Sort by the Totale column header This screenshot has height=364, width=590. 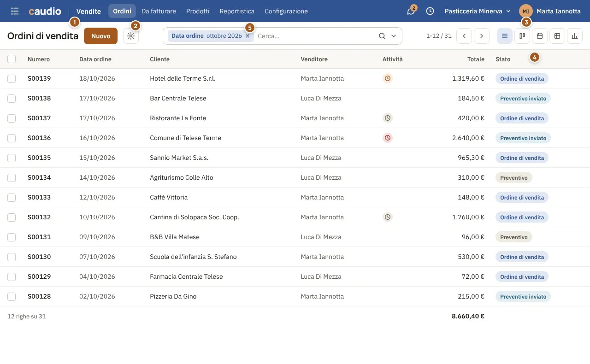476,59
